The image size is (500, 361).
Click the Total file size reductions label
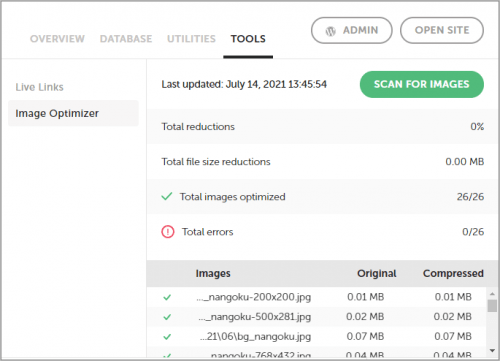pos(216,162)
